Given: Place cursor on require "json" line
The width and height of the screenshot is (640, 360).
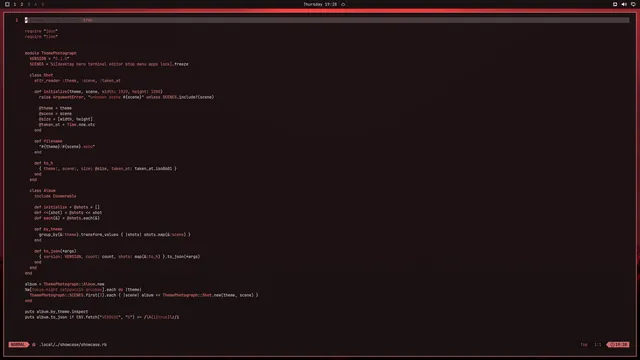Looking at the screenshot, I should (x=41, y=31).
